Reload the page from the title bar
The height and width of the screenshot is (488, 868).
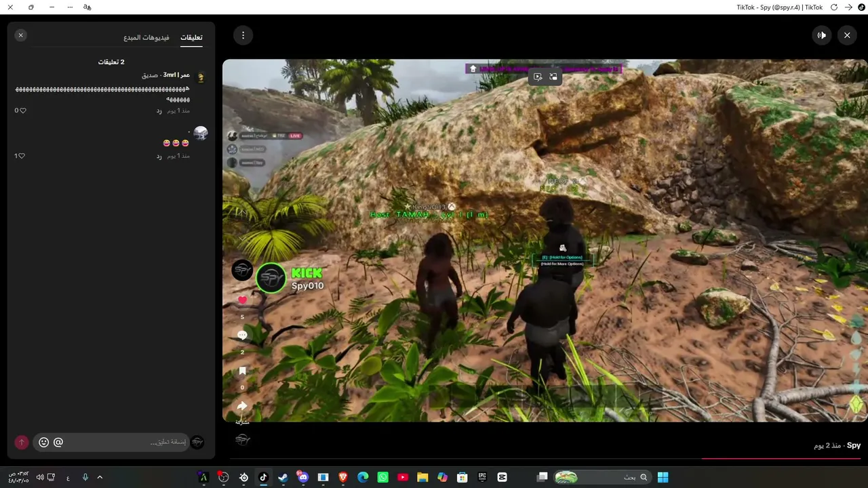[x=833, y=7]
